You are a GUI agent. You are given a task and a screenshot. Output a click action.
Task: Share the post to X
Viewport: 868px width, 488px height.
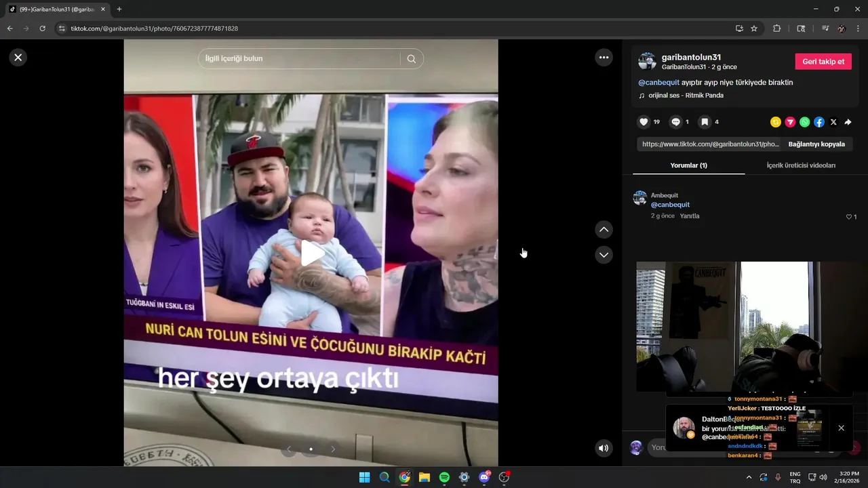[833, 122]
